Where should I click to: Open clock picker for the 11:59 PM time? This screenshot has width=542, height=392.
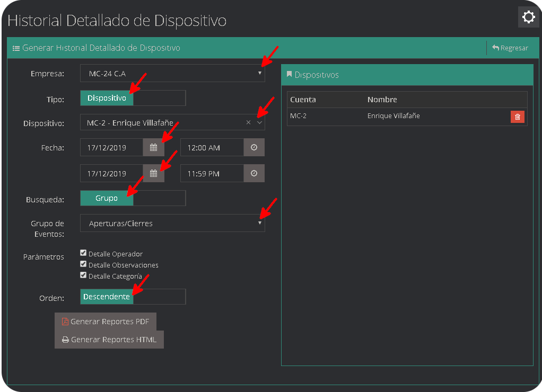pyautogui.click(x=253, y=173)
